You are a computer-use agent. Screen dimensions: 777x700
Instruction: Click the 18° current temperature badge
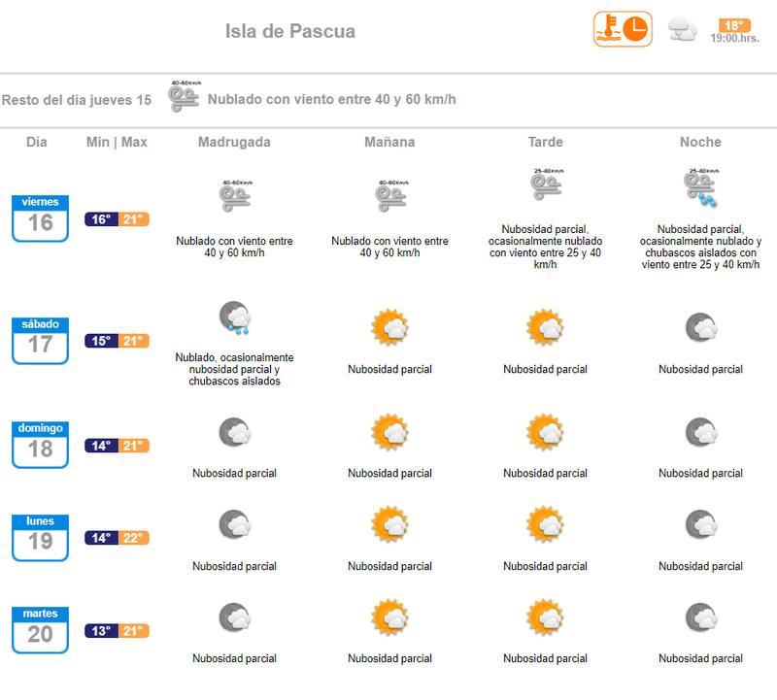734,25
